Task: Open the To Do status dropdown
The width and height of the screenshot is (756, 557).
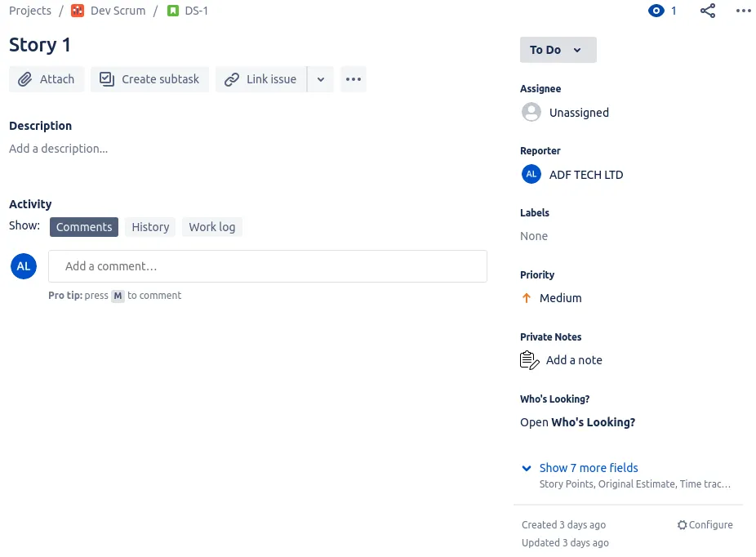Action: pos(558,50)
